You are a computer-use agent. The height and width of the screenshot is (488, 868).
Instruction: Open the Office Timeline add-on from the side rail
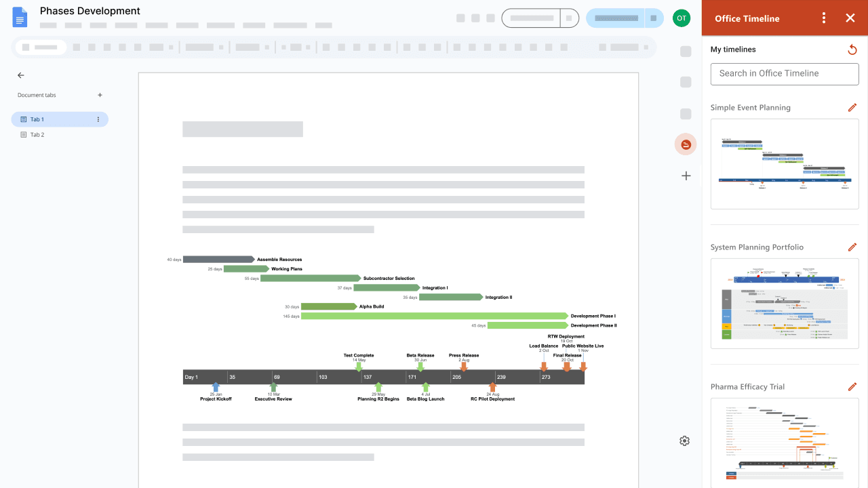click(686, 144)
